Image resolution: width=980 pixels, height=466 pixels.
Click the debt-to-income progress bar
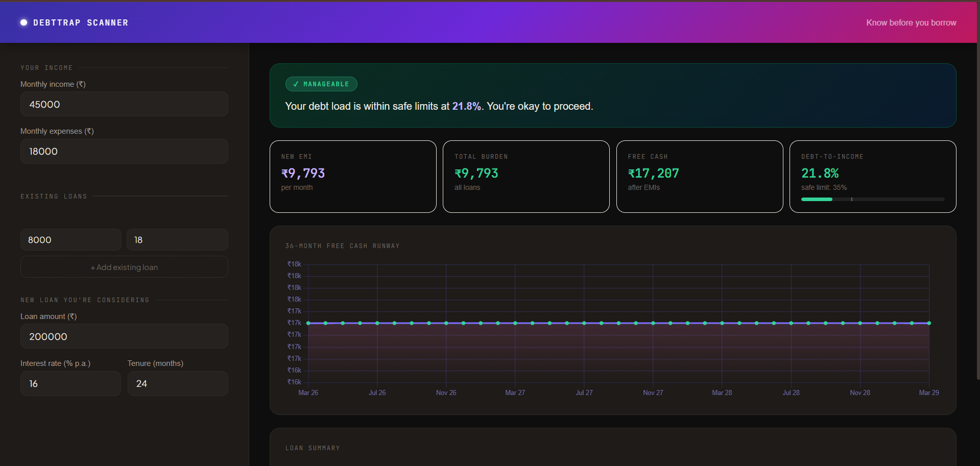(873, 199)
